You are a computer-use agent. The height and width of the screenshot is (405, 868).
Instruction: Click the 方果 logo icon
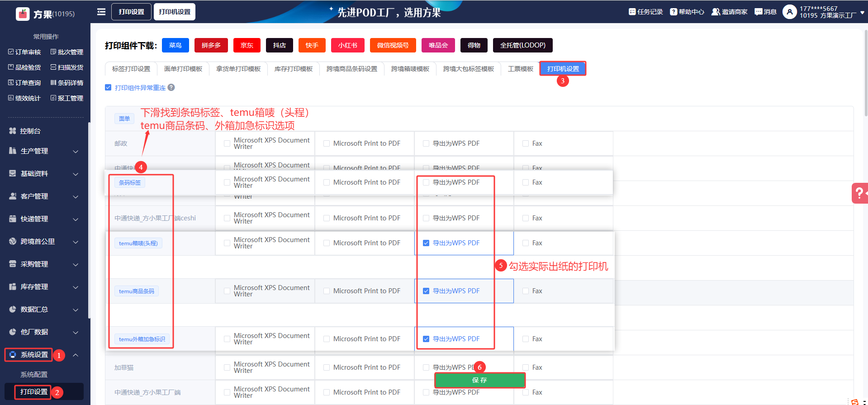[x=23, y=14]
